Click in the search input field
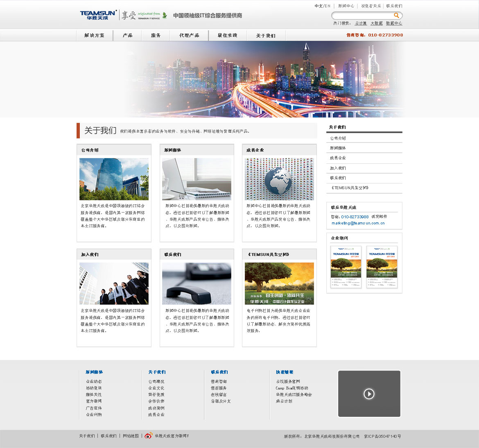Screen dimensions: 479x448 point(362,16)
